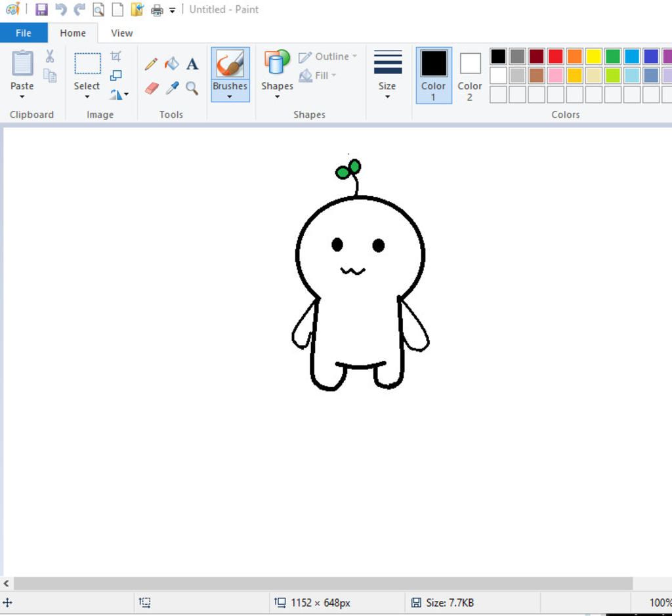
Task: Pick the gold palette color
Action: coord(575,75)
